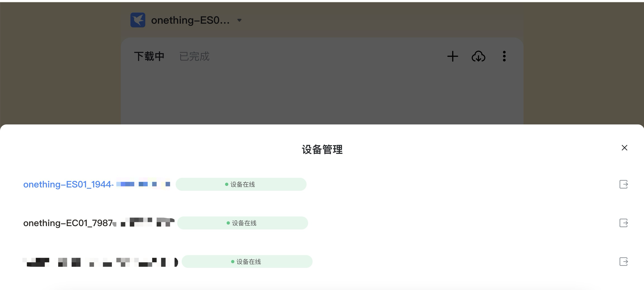Add a new download task with plus icon

[452, 56]
